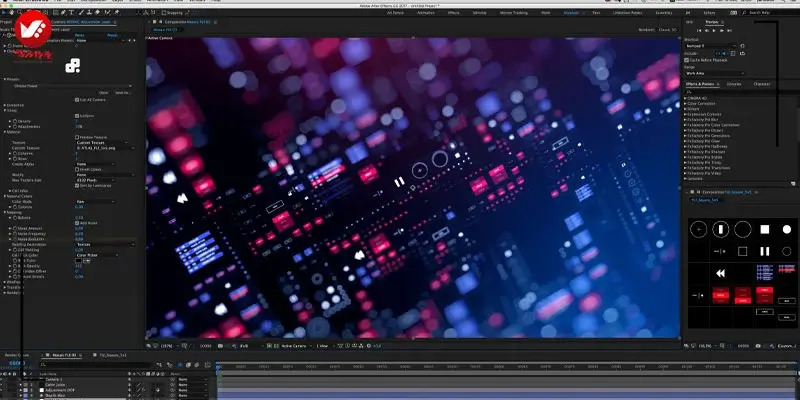
Task: Select the Puppet Pin tool
Action: pyautogui.click(x=116, y=12)
